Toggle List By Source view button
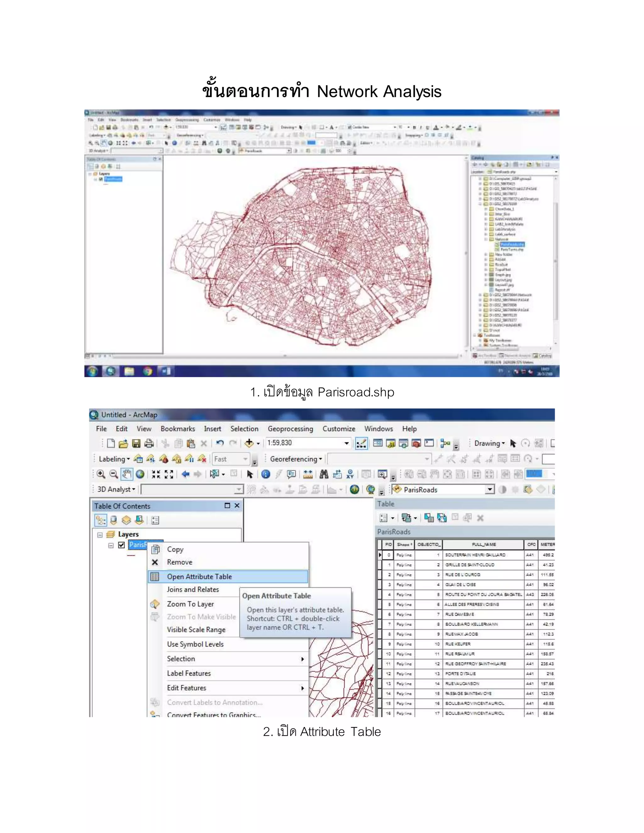644x833 pixels. [x=113, y=520]
